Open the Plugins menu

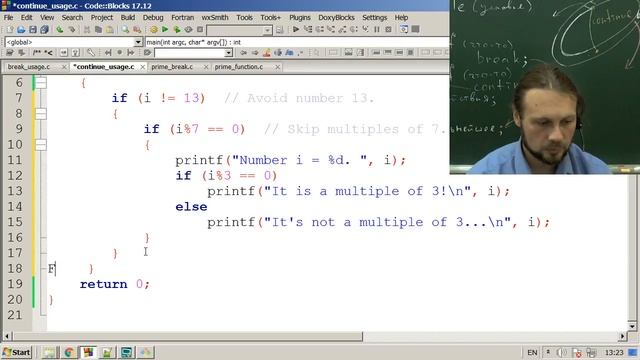pyautogui.click(x=300, y=18)
